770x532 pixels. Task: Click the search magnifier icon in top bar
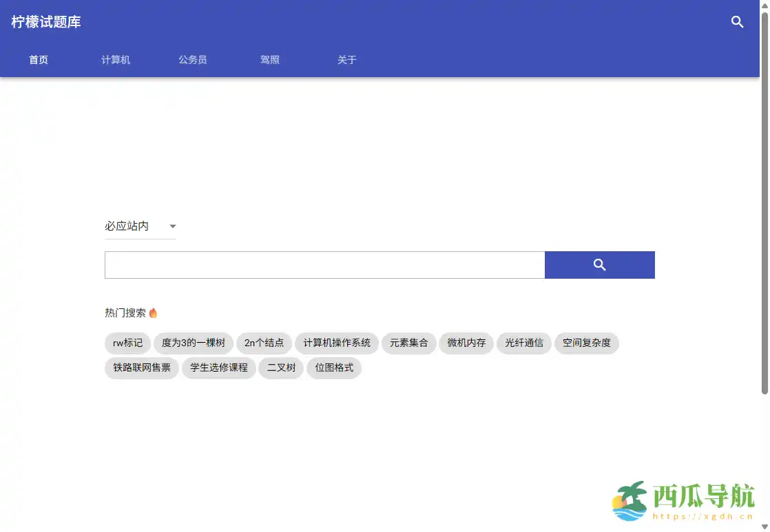737,22
